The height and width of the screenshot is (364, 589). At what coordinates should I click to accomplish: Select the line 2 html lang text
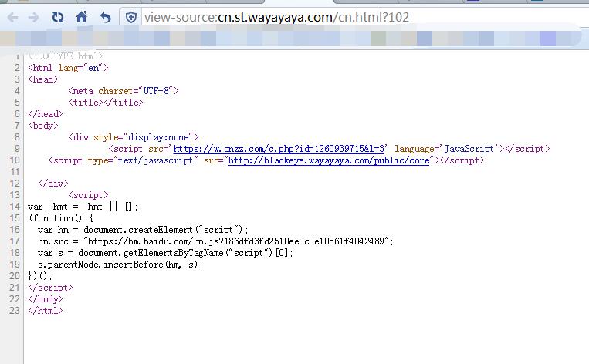point(68,68)
